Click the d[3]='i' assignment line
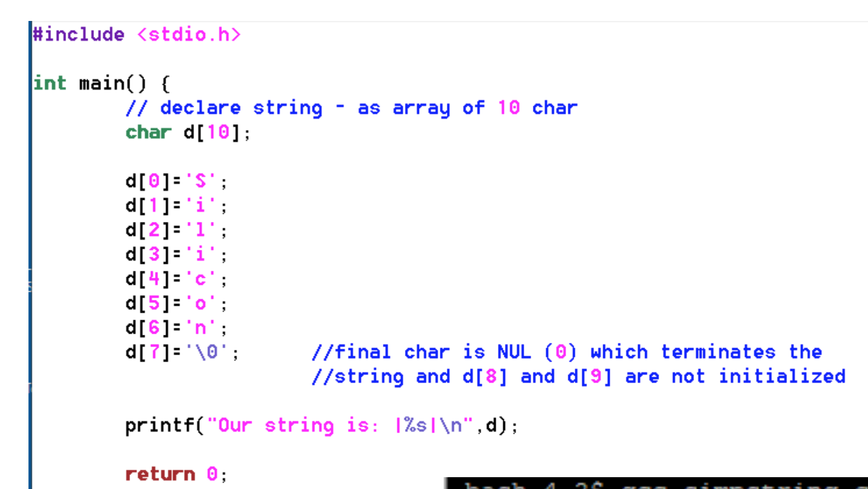The width and height of the screenshot is (868, 489). coord(172,254)
